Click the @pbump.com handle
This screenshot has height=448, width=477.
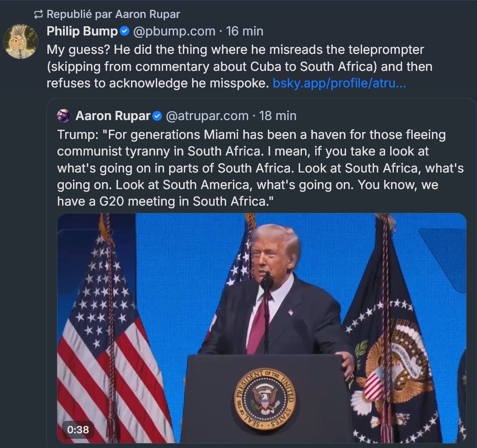[174, 31]
